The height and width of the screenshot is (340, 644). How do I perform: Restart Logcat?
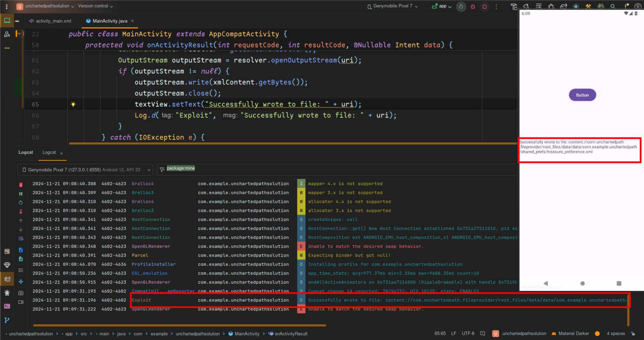click(21, 203)
